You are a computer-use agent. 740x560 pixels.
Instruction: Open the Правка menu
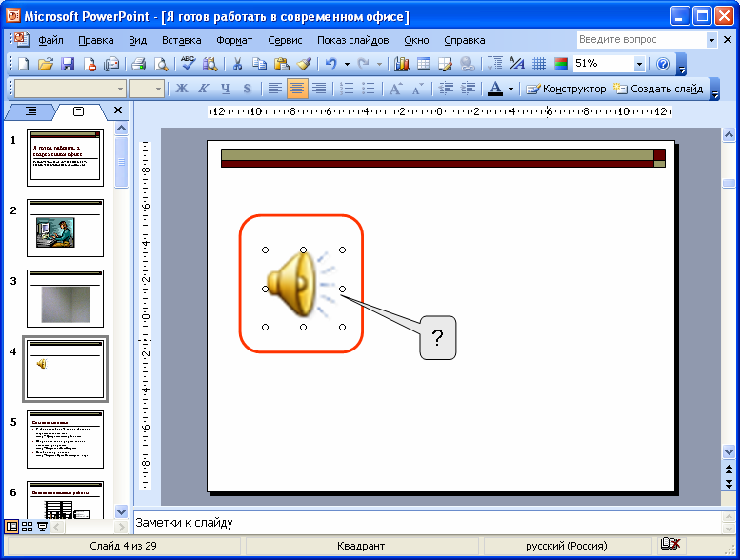pos(96,40)
